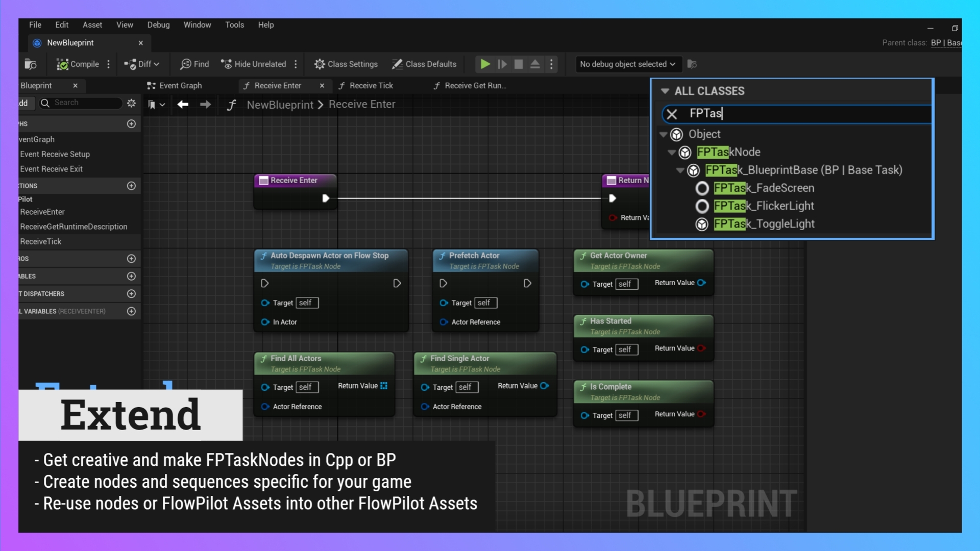This screenshot has width=980, height=551.
Task: Click Frame Skip advance icon
Action: tap(502, 64)
